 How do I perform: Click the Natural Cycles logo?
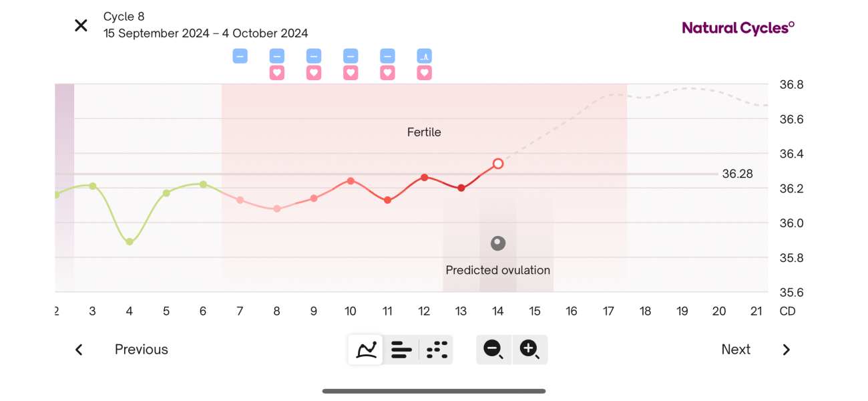(738, 27)
